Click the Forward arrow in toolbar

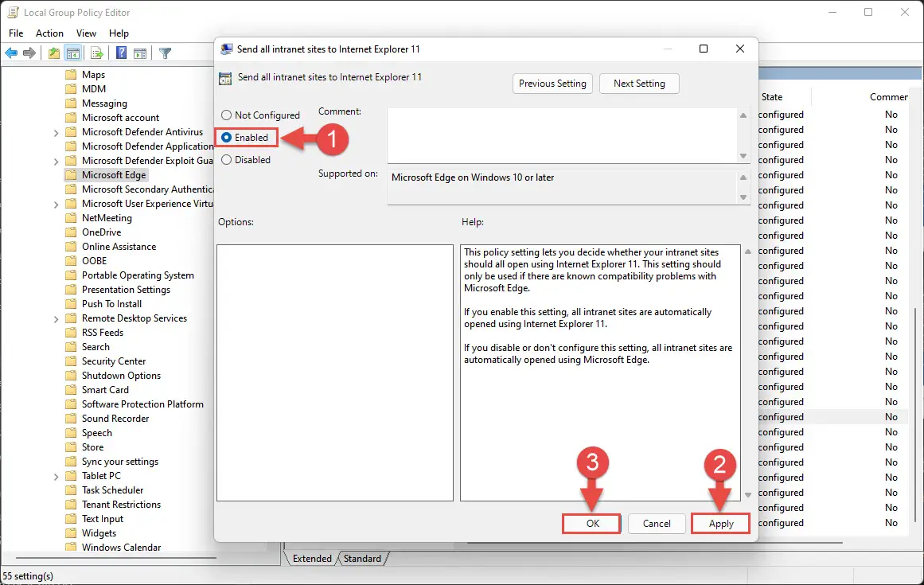(29, 53)
